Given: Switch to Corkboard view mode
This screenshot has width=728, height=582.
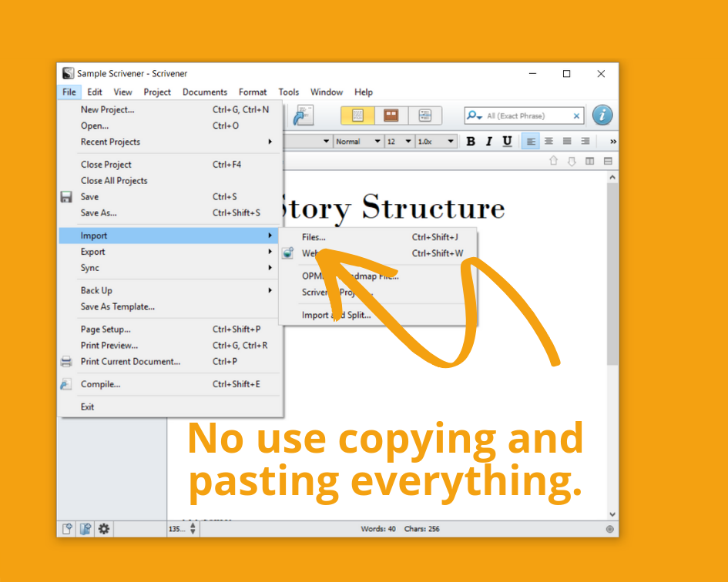Looking at the screenshot, I should coord(391,115).
